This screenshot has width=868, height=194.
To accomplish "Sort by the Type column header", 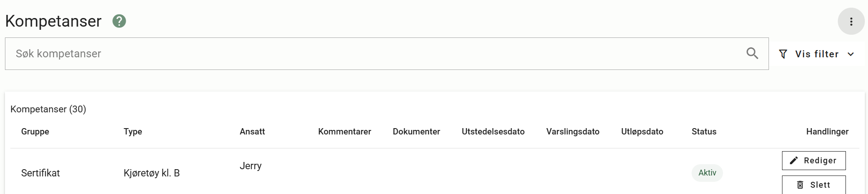I will pos(133,132).
